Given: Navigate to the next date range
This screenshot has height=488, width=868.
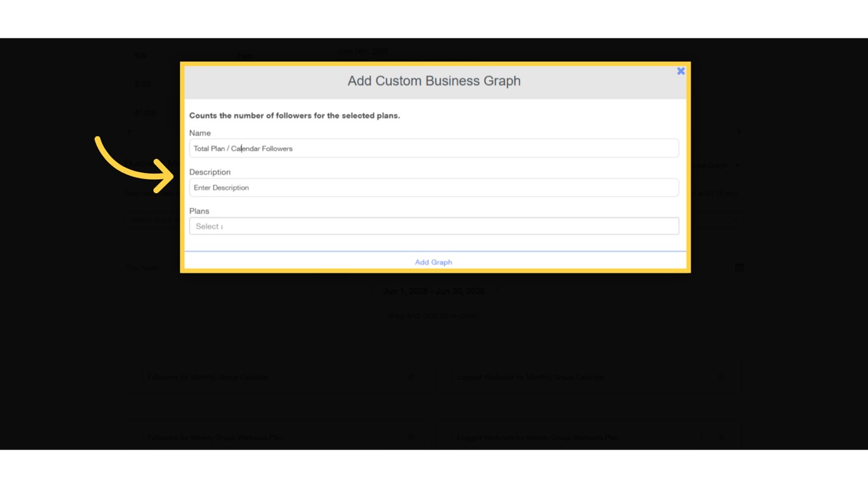Looking at the screenshot, I should 497,291.
